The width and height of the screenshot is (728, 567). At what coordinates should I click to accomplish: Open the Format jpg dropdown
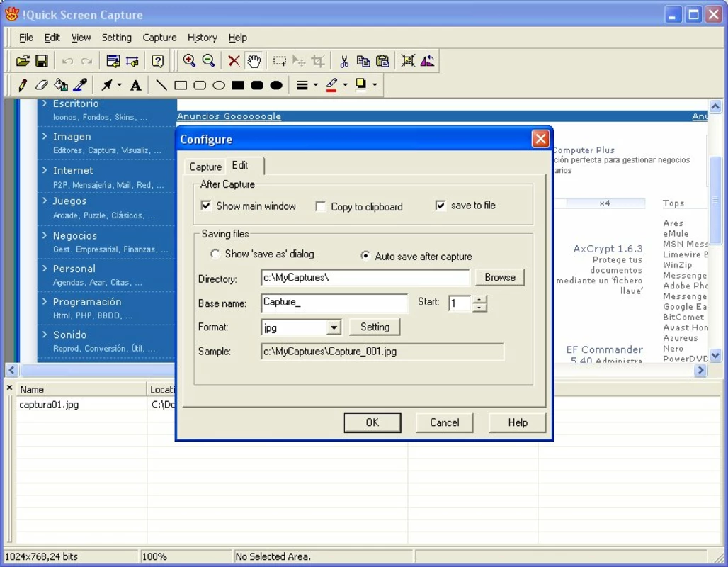334,327
